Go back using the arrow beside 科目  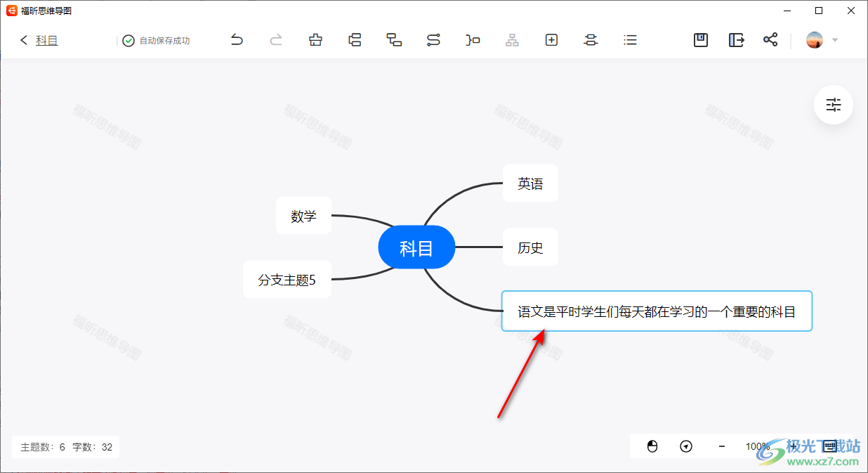click(24, 40)
